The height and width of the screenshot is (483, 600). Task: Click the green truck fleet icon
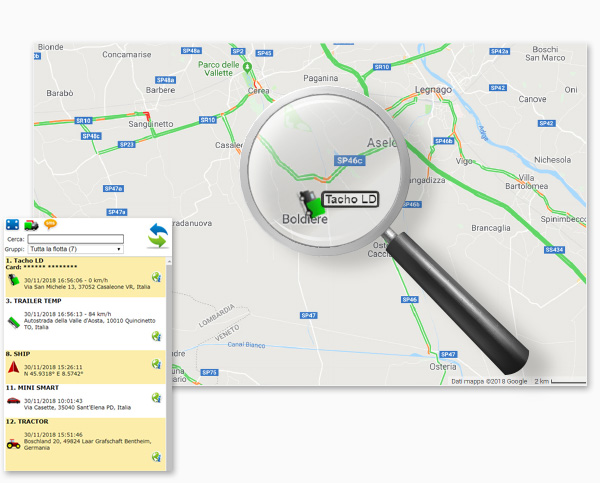pyautogui.click(x=31, y=225)
